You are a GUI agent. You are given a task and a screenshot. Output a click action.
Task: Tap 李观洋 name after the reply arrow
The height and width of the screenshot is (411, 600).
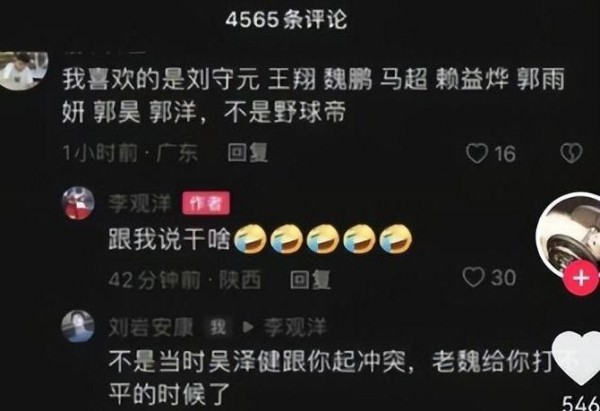(295, 327)
